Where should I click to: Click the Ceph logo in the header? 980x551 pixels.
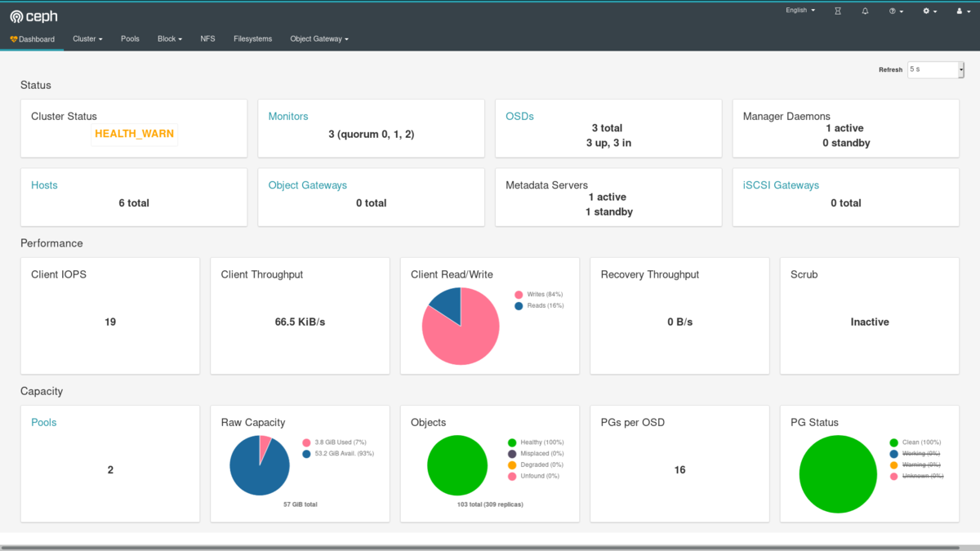(33, 16)
